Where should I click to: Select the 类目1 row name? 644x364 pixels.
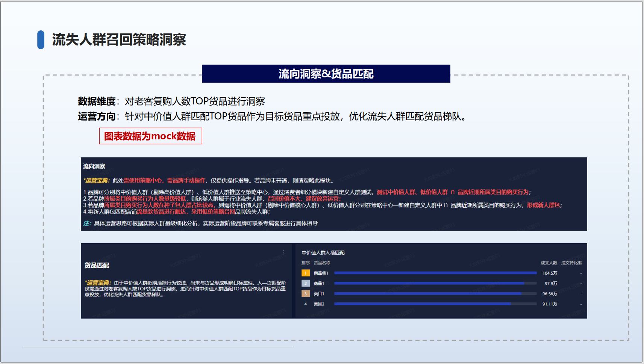319,294
